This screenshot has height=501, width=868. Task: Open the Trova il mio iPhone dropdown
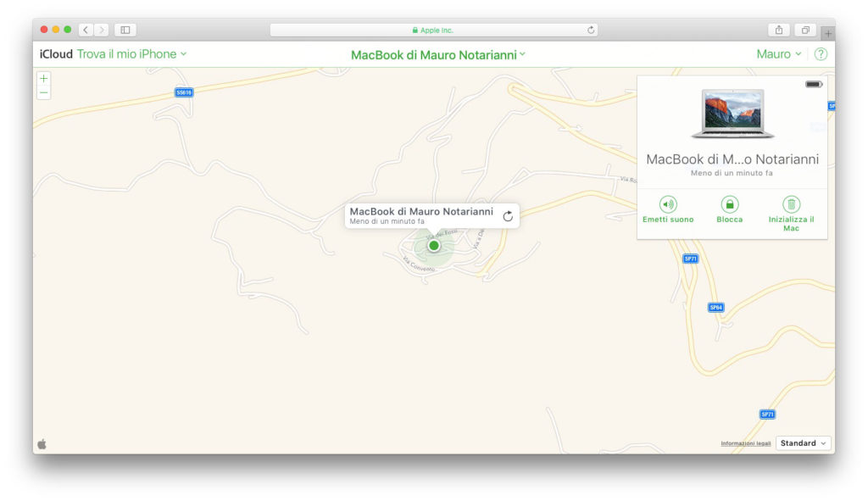127,53
